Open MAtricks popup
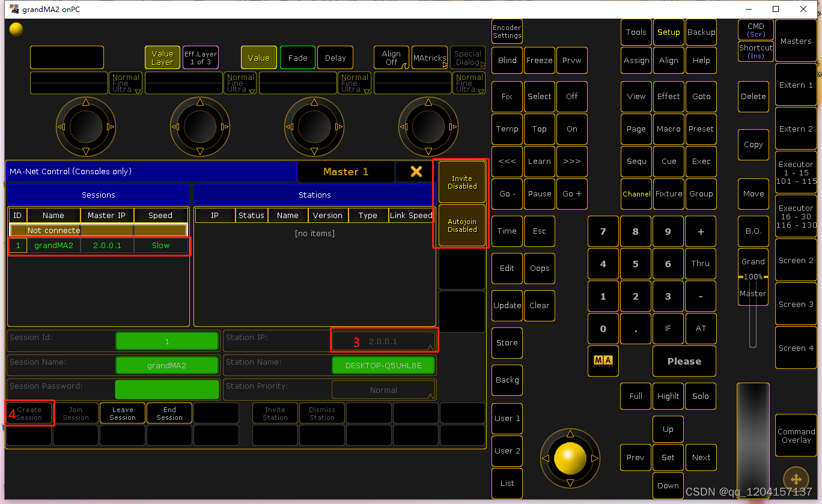The height and width of the screenshot is (504, 822). (x=429, y=58)
